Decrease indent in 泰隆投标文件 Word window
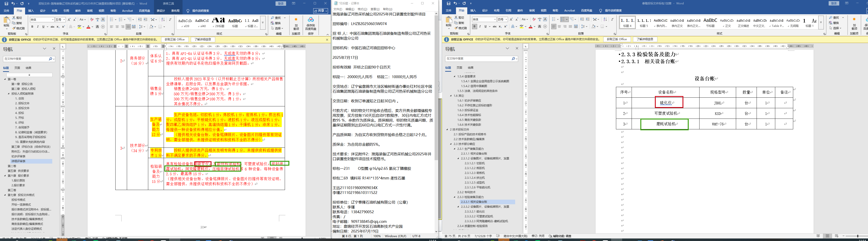Viewport: 868px width, 241px height. tap(582, 20)
